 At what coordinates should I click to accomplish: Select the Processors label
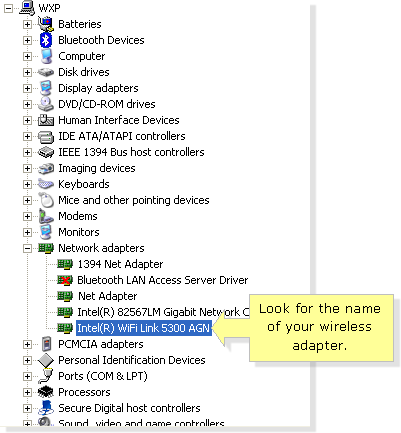point(84,392)
